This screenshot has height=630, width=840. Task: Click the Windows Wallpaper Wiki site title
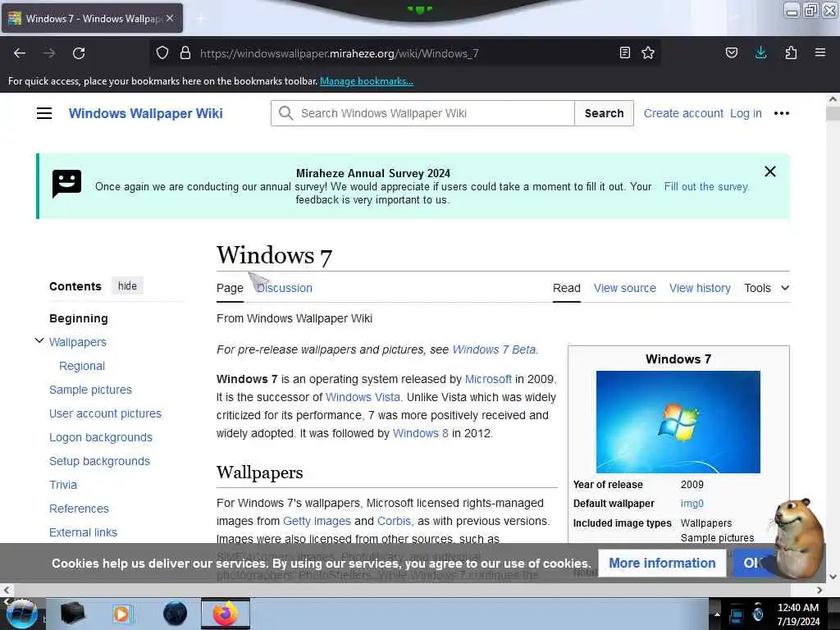[x=146, y=113]
